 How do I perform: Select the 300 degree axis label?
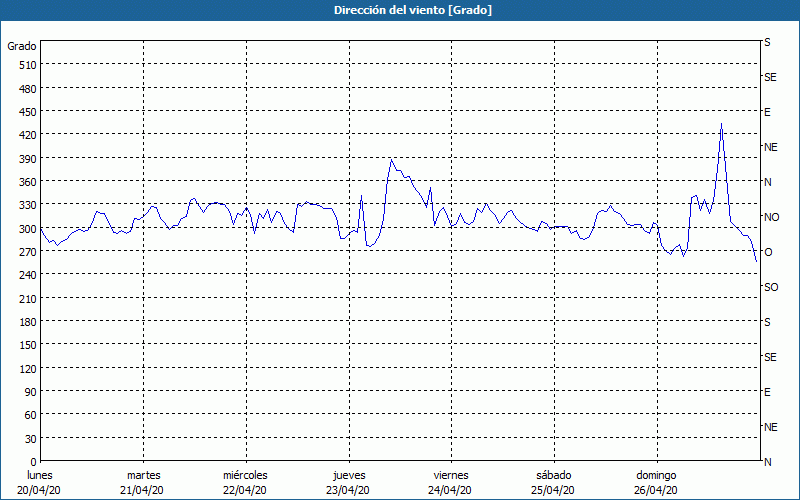(x=28, y=229)
